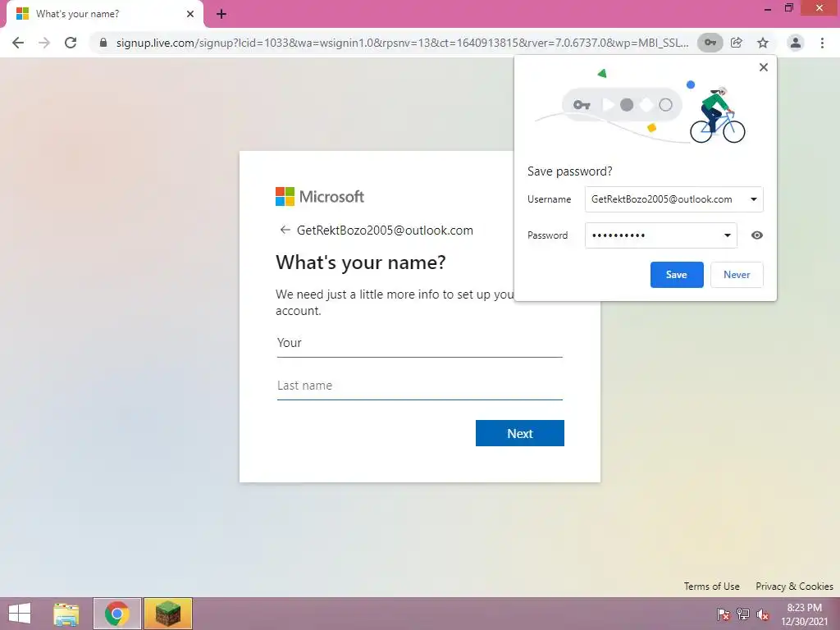Dismiss the Save password popup

point(764,67)
